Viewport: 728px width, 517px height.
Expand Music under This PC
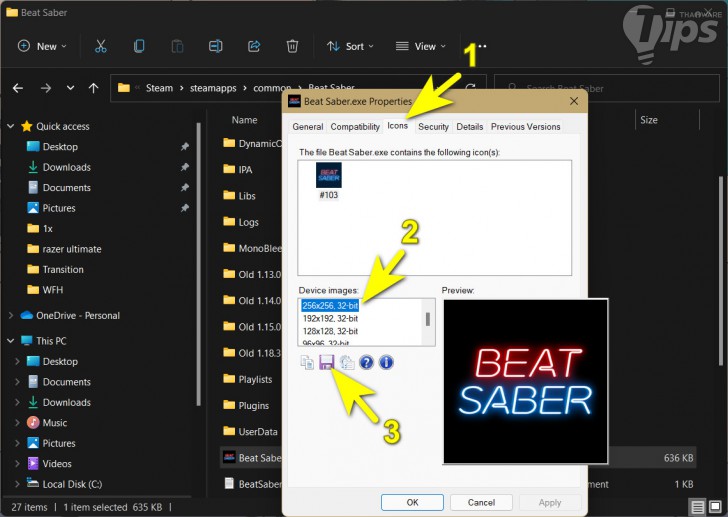pos(18,422)
